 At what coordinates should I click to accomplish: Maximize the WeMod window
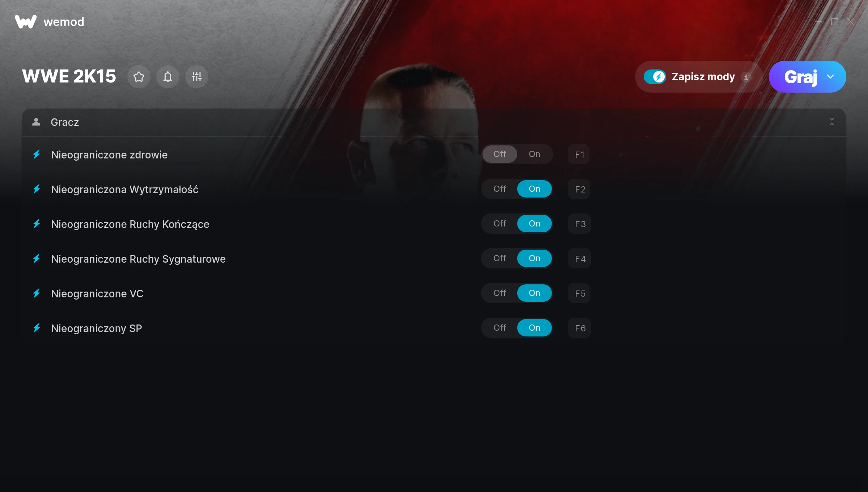pos(835,22)
